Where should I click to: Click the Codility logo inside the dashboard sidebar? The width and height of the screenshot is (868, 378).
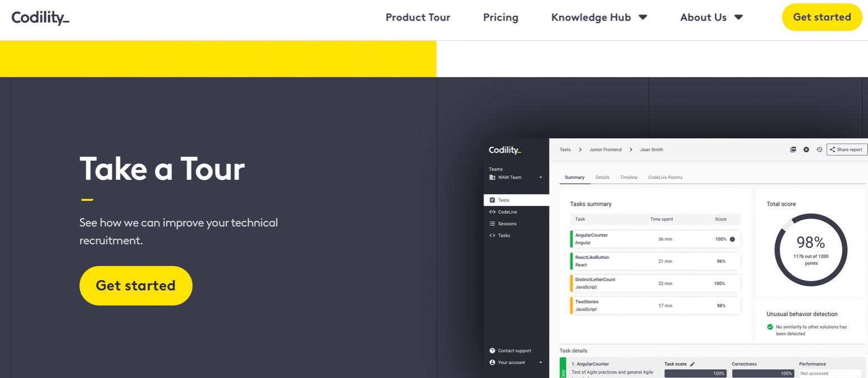coord(505,150)
